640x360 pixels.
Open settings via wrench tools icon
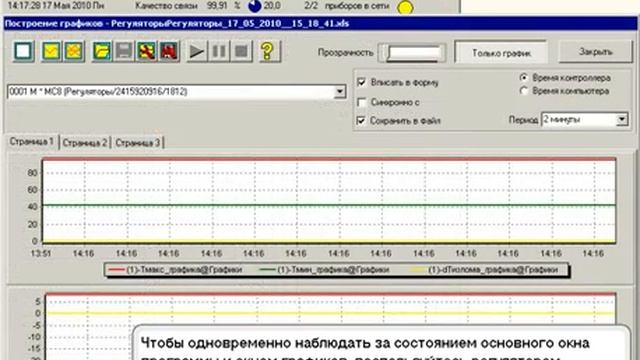point(147,51)
